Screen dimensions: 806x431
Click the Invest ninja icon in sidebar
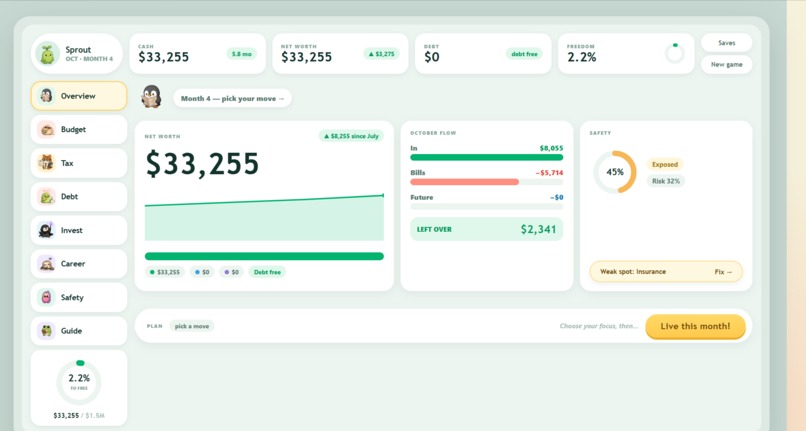coord(47,230)
